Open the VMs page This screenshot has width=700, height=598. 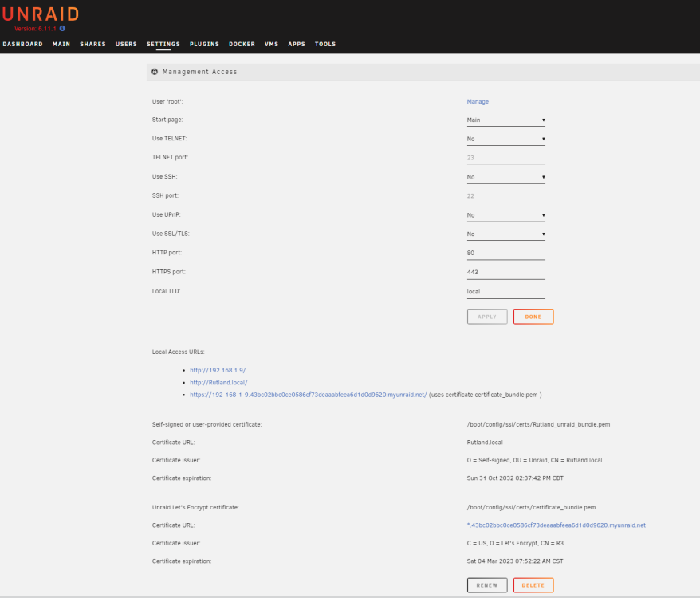click(x=271, y=44)
